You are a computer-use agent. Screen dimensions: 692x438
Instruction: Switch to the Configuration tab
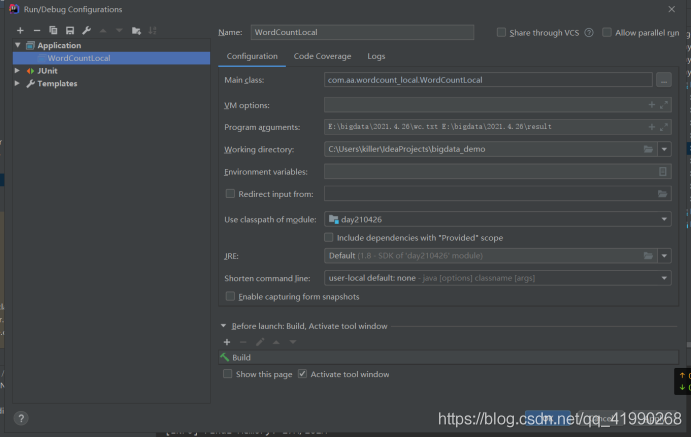click(252, 56)
